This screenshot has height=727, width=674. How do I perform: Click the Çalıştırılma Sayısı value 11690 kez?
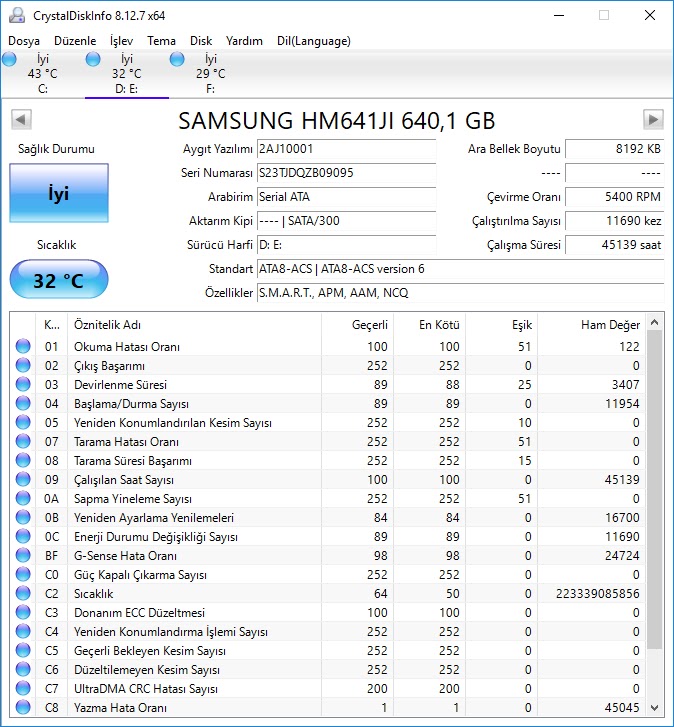[615, 221]
